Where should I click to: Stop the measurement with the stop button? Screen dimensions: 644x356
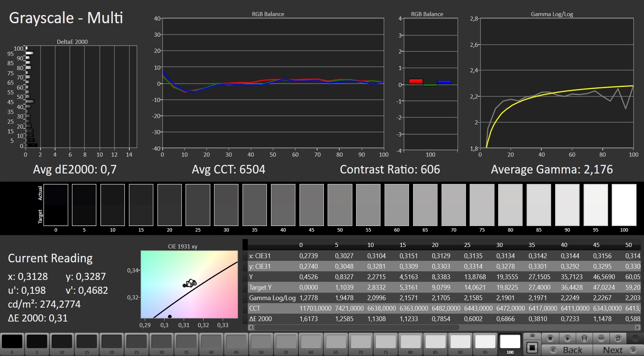pyautogui.click(x=550, y=338)
